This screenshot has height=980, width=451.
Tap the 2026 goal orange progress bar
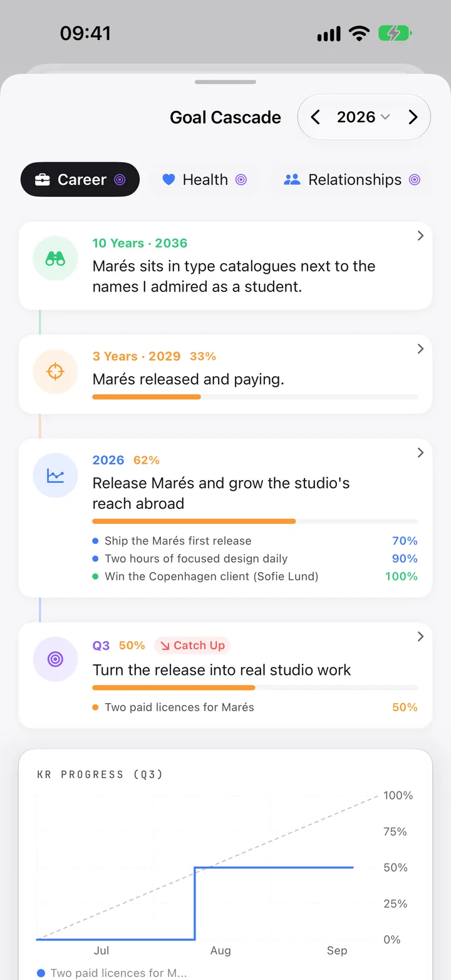pos(255,521)
